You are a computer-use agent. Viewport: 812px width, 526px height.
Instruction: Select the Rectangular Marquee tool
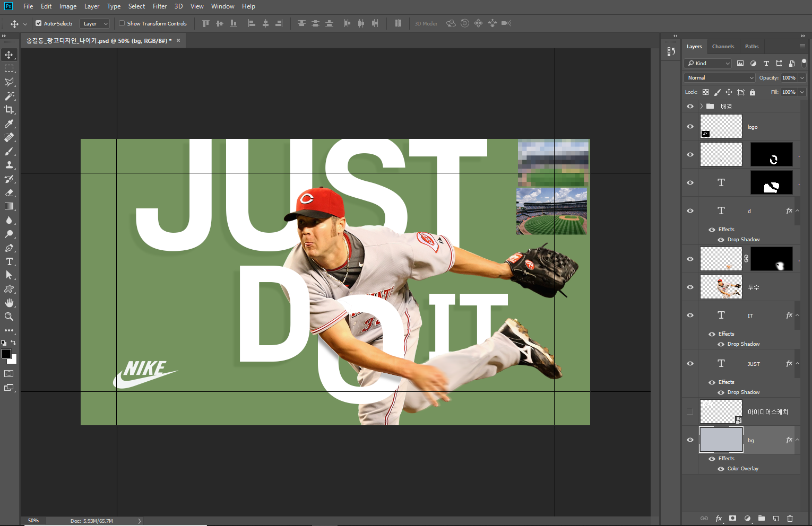coord(9,68)
